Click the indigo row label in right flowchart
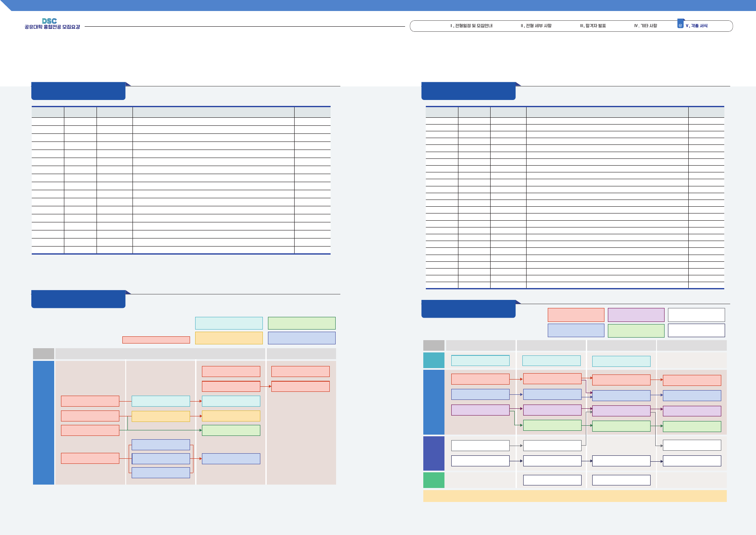 point(433,453)
